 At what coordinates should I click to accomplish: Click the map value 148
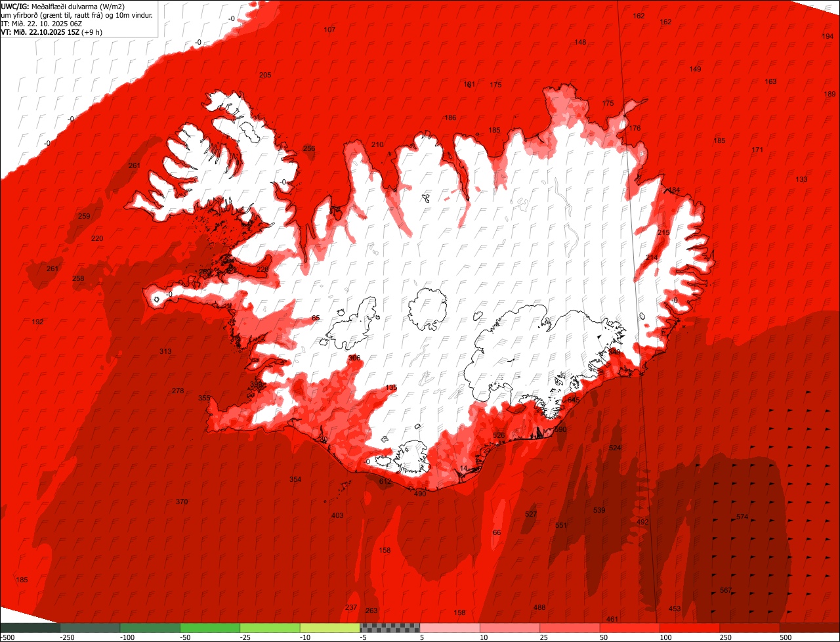pyautogui.click(x=580, y=42)
